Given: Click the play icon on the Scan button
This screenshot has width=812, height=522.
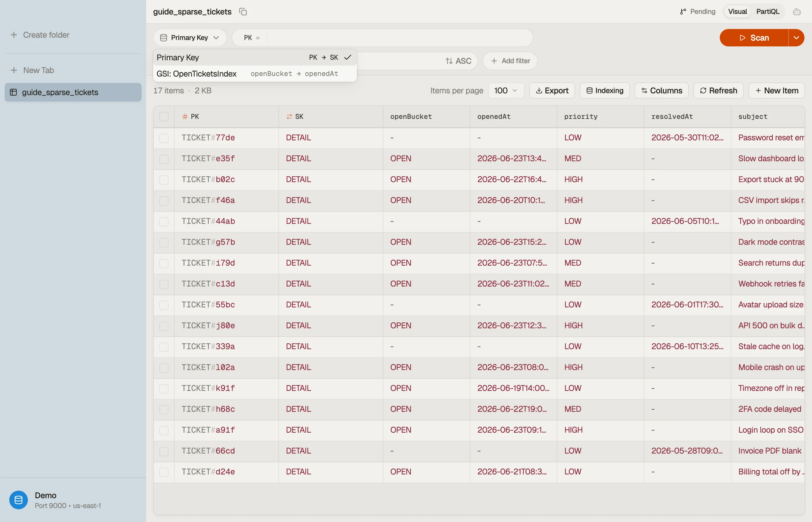Looking at the screenshot, I should (742, 38).
